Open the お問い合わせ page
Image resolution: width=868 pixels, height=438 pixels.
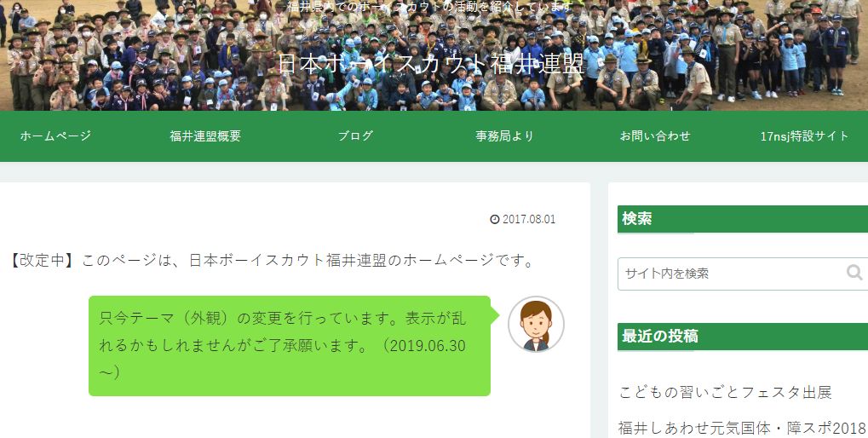pyautogui.click(x=655, y=136)
